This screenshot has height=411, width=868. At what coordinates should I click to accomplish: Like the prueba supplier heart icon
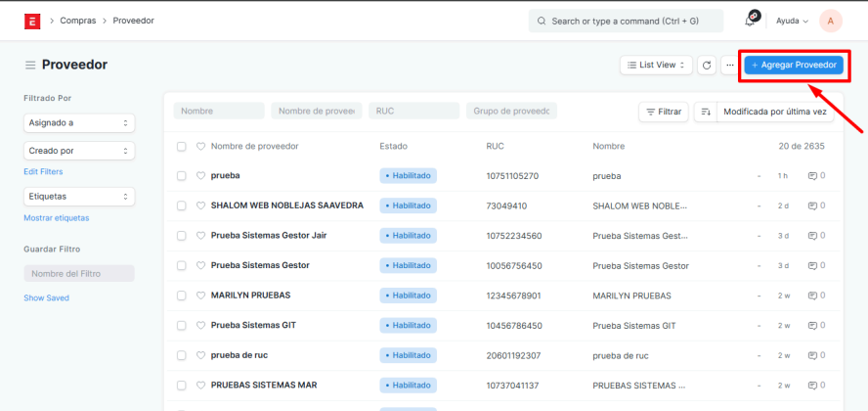[x=200, y=176]
